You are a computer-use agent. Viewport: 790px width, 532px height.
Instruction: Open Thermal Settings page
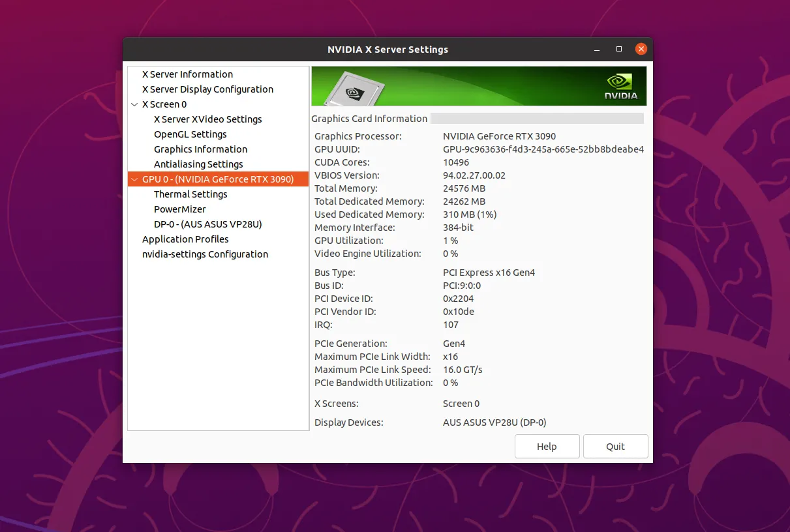click(190, 194)
